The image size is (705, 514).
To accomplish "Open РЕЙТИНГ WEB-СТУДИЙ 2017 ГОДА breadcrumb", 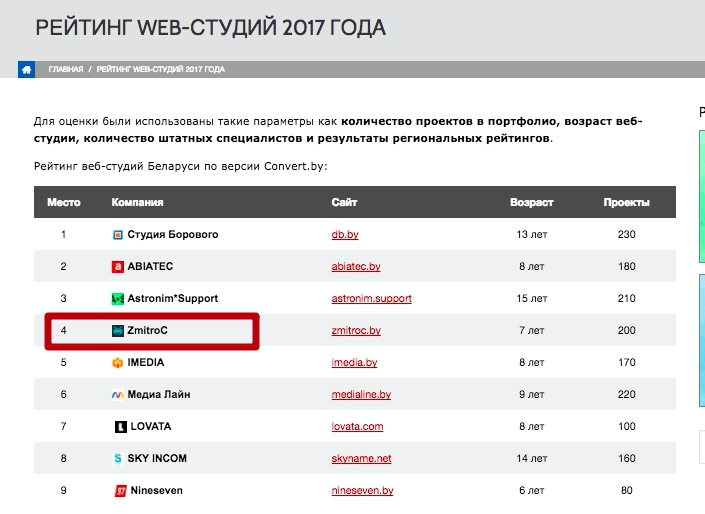I will [x=161, y=69].
